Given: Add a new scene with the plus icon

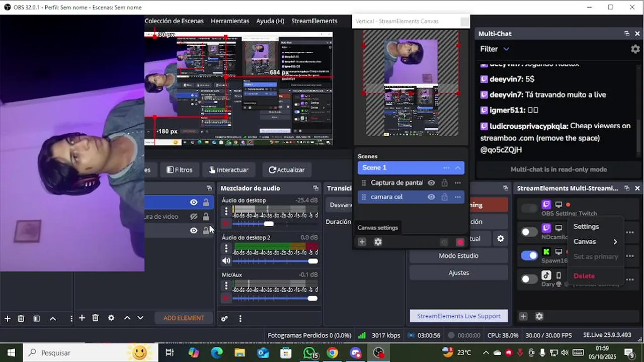Looking at the screenshot, I should click(x=8, y=318).
